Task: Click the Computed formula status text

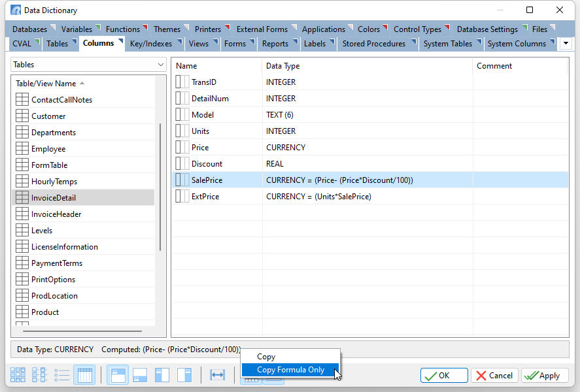Action: coord(171,349)
